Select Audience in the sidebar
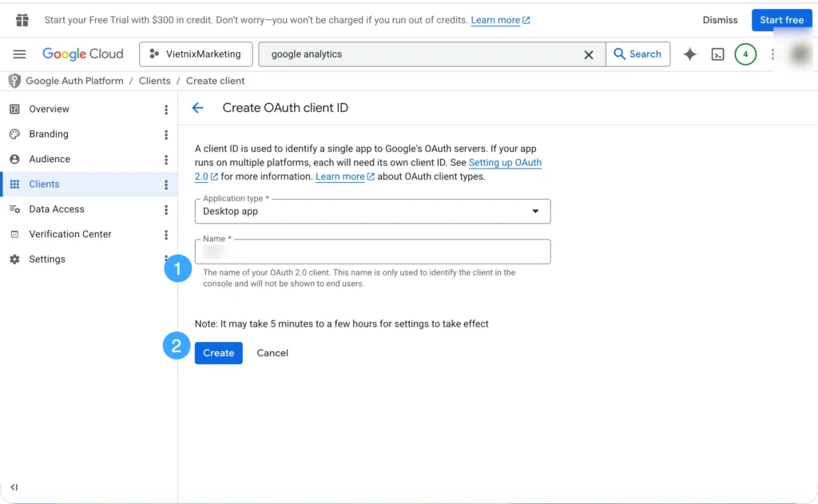 pos(50,159)
